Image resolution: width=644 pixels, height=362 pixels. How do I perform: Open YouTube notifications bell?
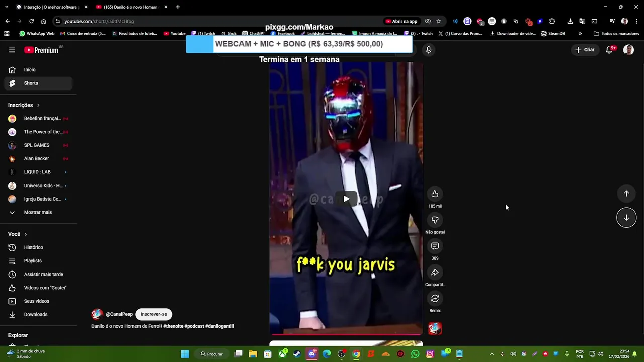click(609, 50)
